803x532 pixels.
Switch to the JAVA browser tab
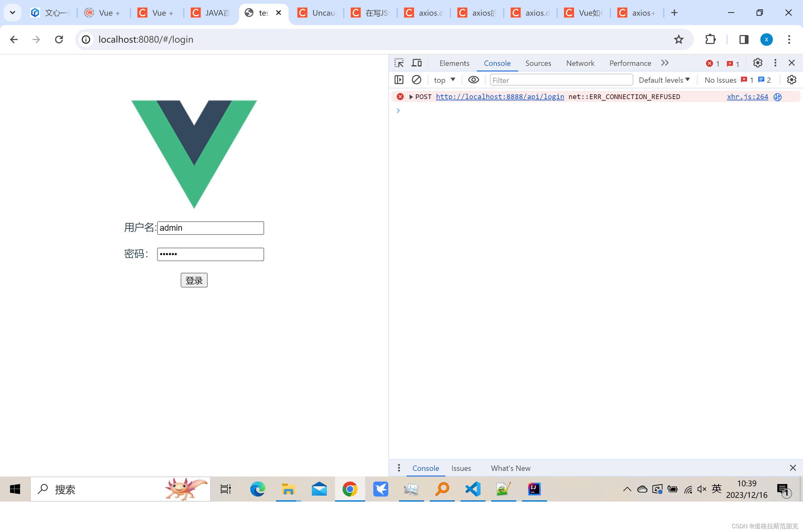(210, 13)
